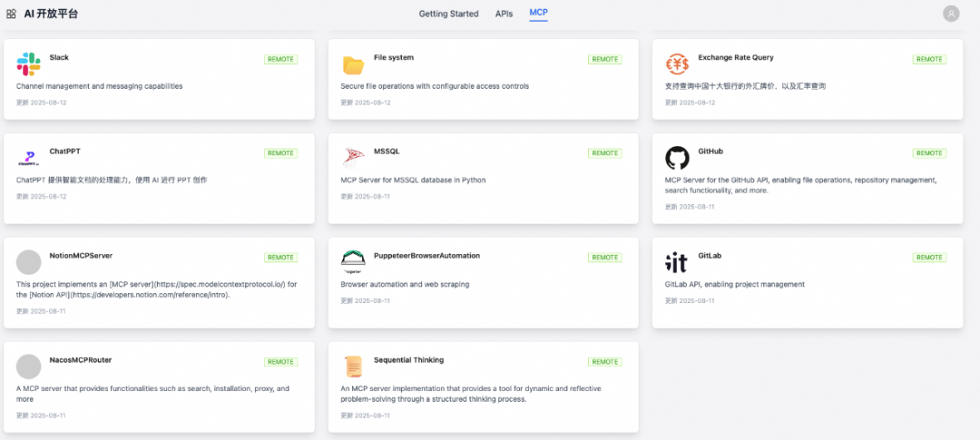The image size is (980, 440).
Task: Click the REMOTE tag on Slack card
Action: pyautogui.click(x=280, y=59)
